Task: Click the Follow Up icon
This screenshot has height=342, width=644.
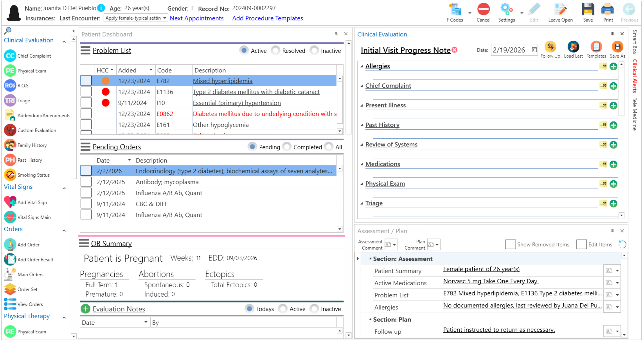Action: tap(550, 47)
